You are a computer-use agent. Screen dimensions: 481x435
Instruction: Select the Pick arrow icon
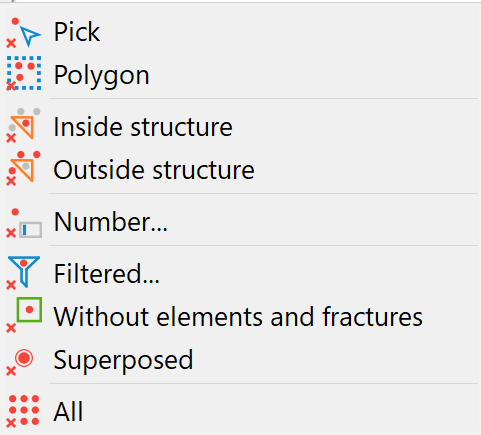point(24,33)
